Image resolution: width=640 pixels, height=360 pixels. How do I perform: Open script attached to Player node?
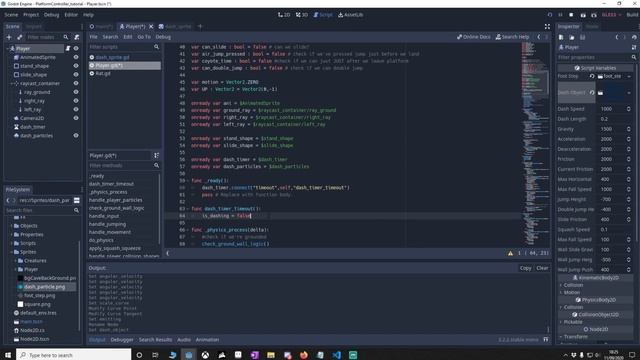[68, 49]
